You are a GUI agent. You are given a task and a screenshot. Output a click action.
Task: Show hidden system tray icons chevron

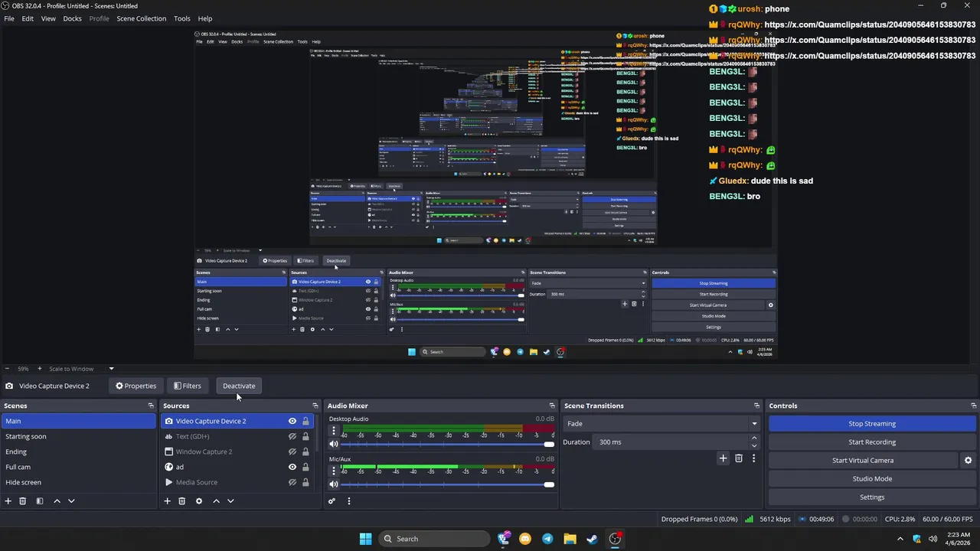coord(900,539)
